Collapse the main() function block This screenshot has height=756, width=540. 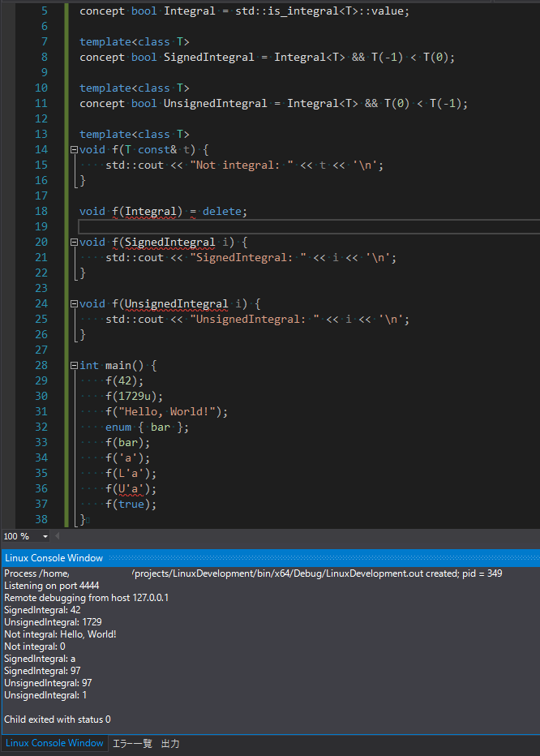[74, 366]
